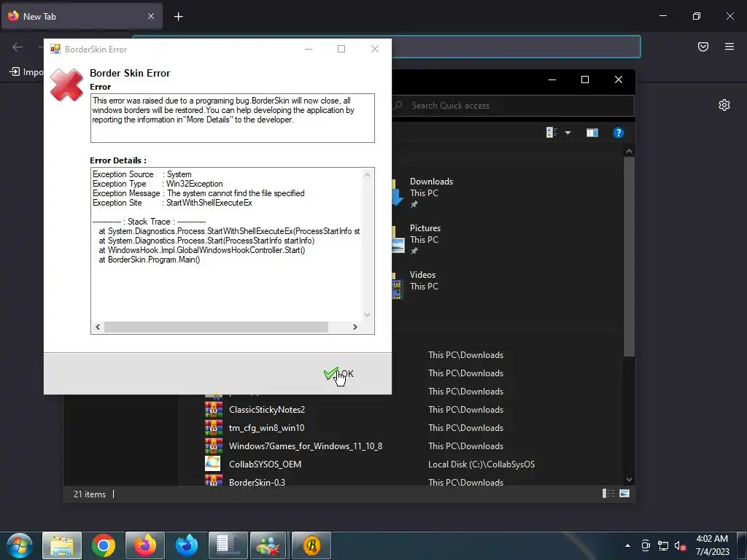Click File Explorer scrollbar up arrow
Viewport: 747px width, 560px height.
(629, 152)
